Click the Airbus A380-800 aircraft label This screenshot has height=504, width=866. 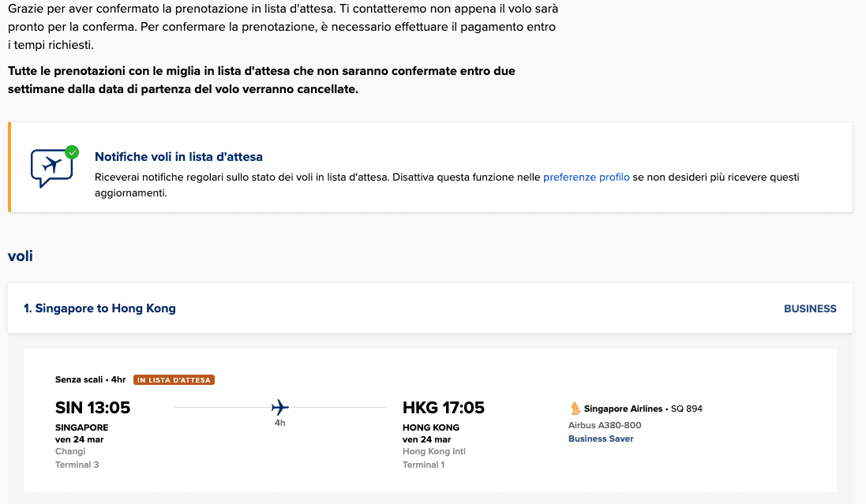(x=605, y=425)
